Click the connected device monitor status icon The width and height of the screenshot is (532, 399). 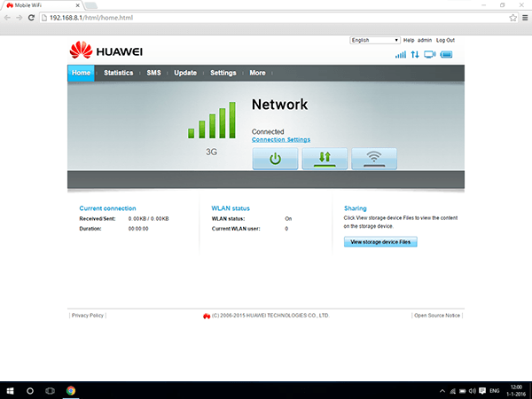pyautogui.click(x=430, y=55)
